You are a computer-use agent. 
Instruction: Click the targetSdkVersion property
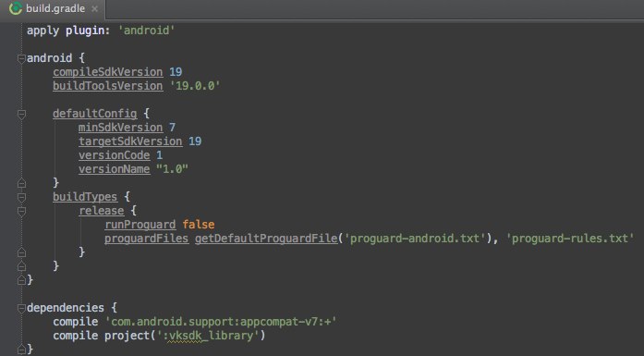[x=130, y=141]
